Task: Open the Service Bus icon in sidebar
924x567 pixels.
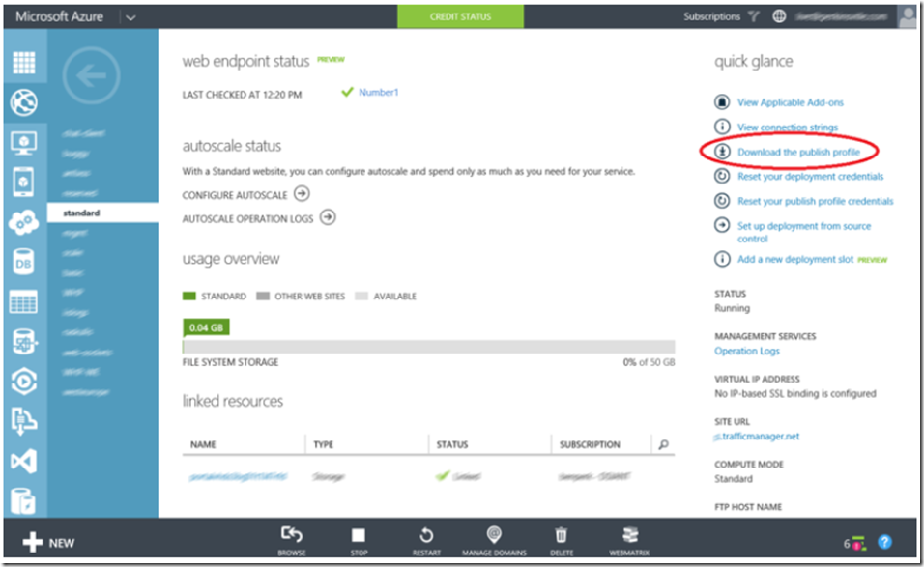Action: click(x=23, y=421)
